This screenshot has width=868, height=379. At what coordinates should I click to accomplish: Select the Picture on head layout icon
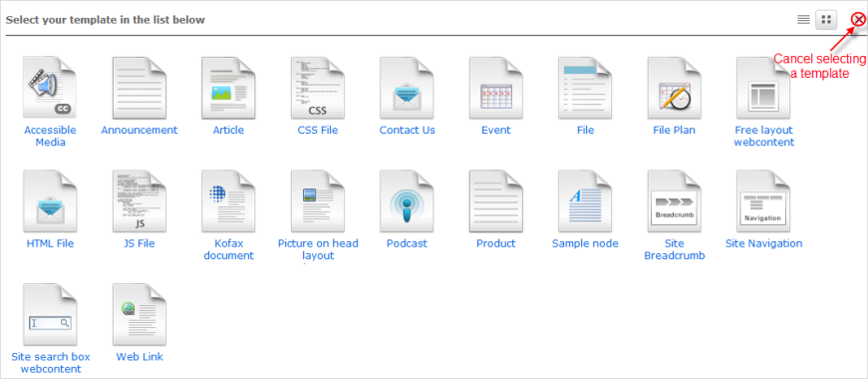(x=318, y=201)
